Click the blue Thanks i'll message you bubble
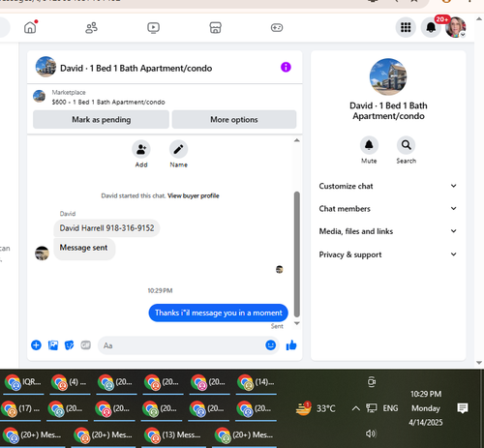Viewport: 484px width, 448px height. pyautogui.click(x=219, y=313)
